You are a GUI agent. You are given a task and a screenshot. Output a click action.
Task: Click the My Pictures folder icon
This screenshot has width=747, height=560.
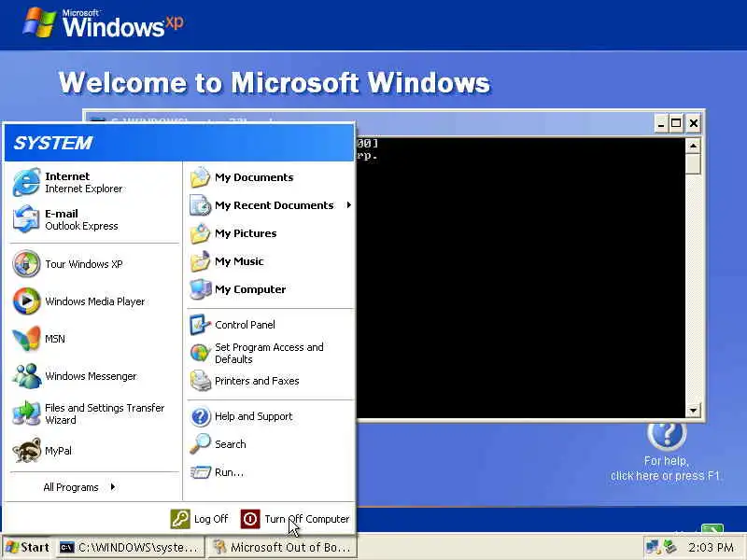point(200,233)
